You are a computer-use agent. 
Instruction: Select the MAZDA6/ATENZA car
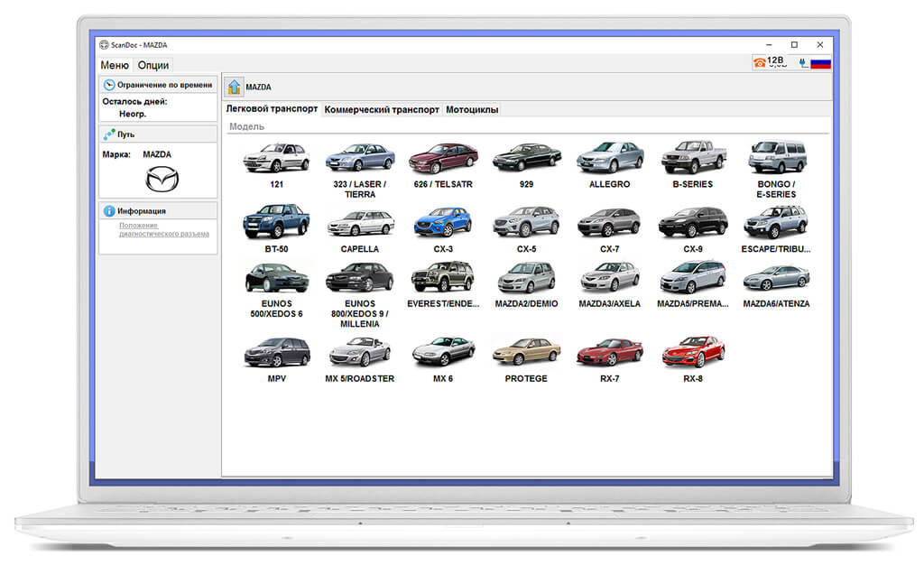tap(776, 286)
